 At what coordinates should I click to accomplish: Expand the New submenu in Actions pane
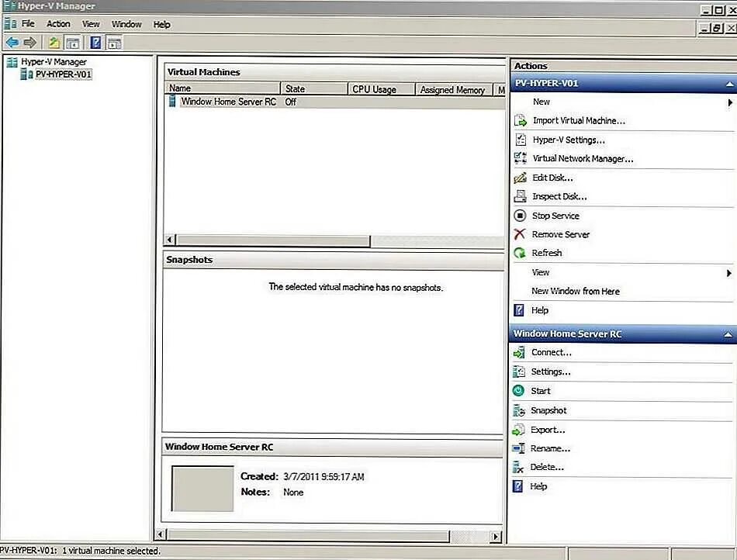pos(730,102)
